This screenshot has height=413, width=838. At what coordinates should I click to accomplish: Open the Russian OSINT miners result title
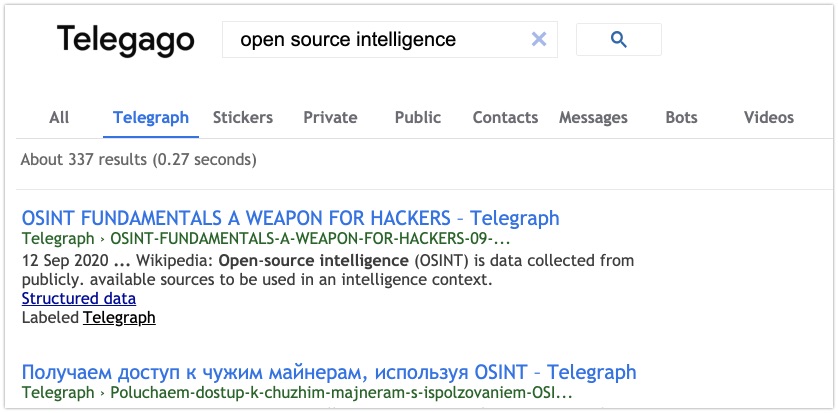329,373
